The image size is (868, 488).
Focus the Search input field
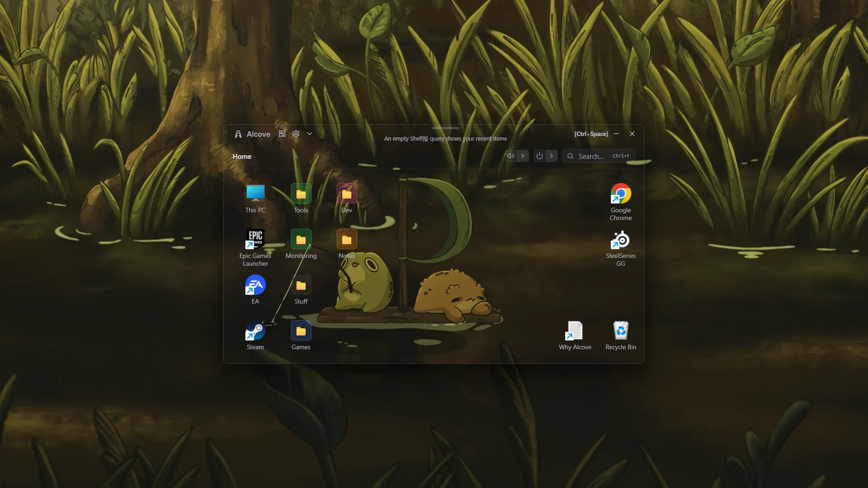(x=598, y=156)
